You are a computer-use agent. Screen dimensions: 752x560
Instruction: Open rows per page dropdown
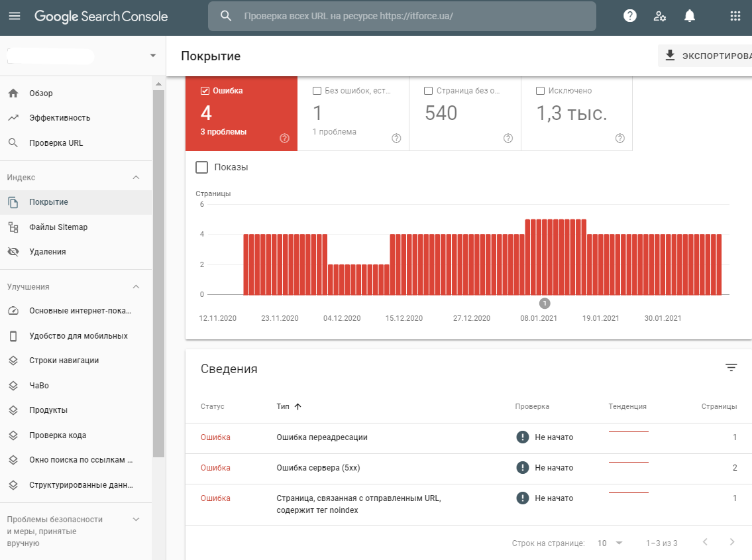(610, 543)
